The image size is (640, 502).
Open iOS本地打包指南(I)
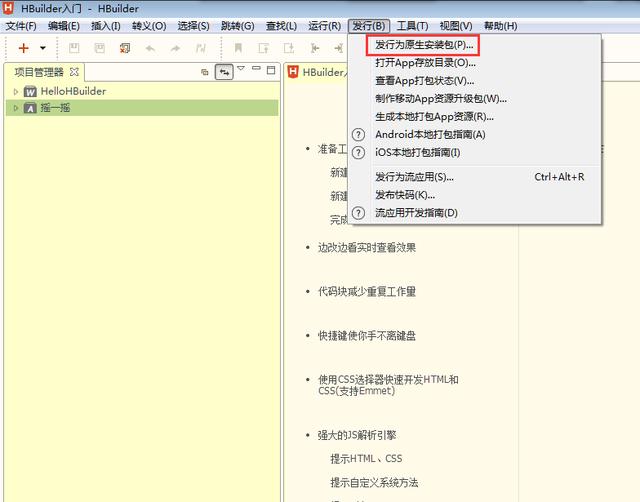tap(475, 153)
